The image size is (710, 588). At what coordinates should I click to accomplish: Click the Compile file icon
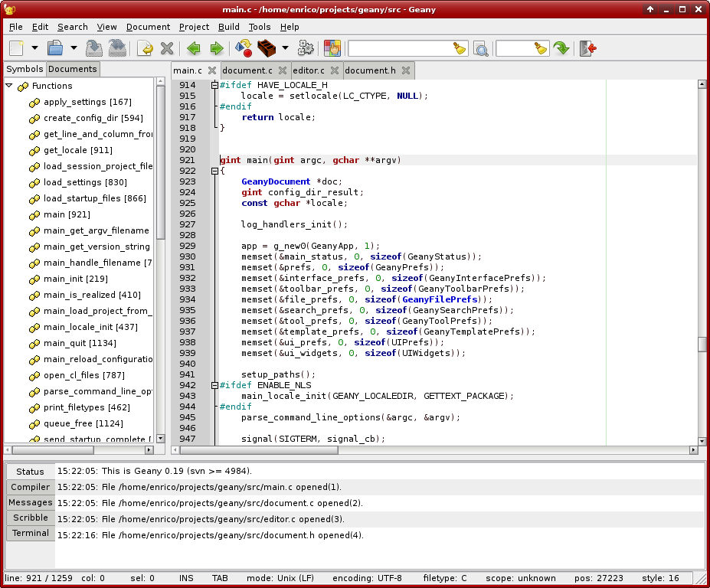tap(244, 48)
